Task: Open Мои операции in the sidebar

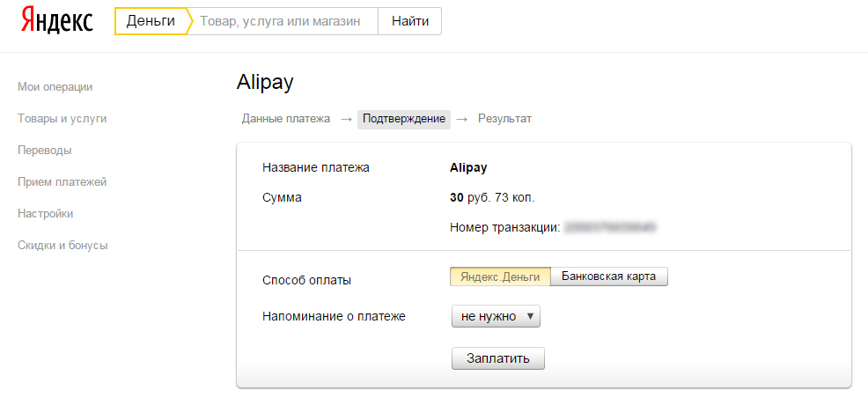Action: 55,87
